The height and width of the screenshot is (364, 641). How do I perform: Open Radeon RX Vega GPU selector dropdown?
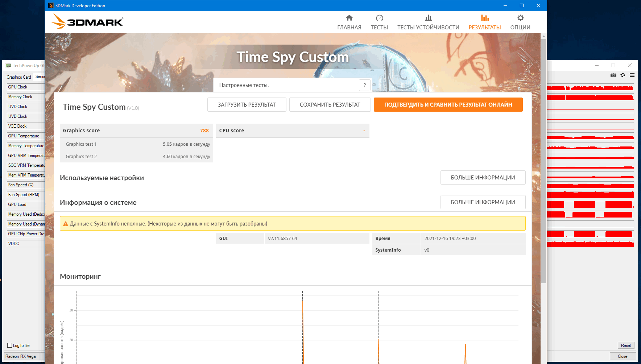coord(25,356)
